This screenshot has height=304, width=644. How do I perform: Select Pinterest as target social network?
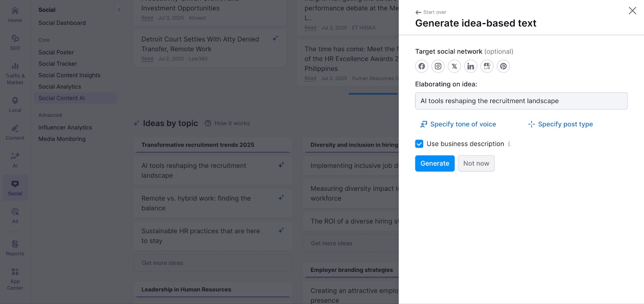[x=503, y=66]
